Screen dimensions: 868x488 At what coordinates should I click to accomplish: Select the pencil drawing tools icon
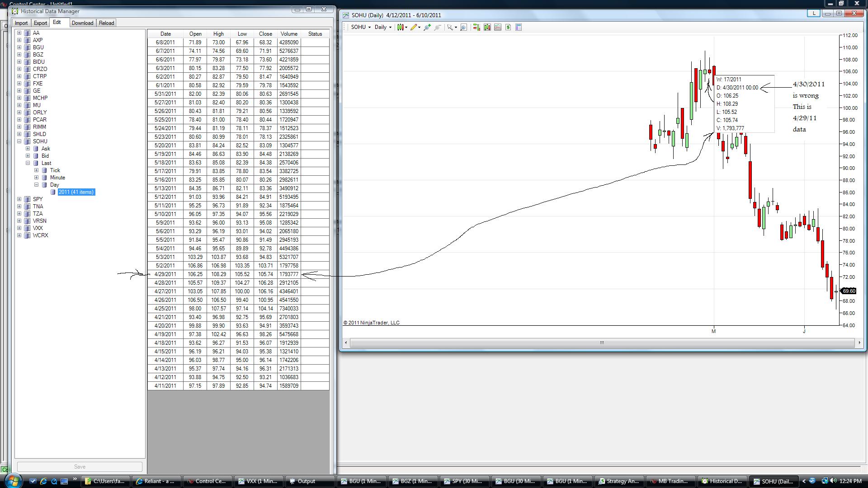tap(414, 27)
